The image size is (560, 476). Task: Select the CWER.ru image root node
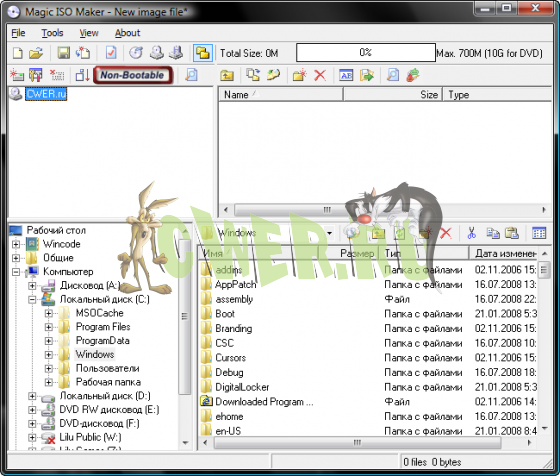coord(46,94)
